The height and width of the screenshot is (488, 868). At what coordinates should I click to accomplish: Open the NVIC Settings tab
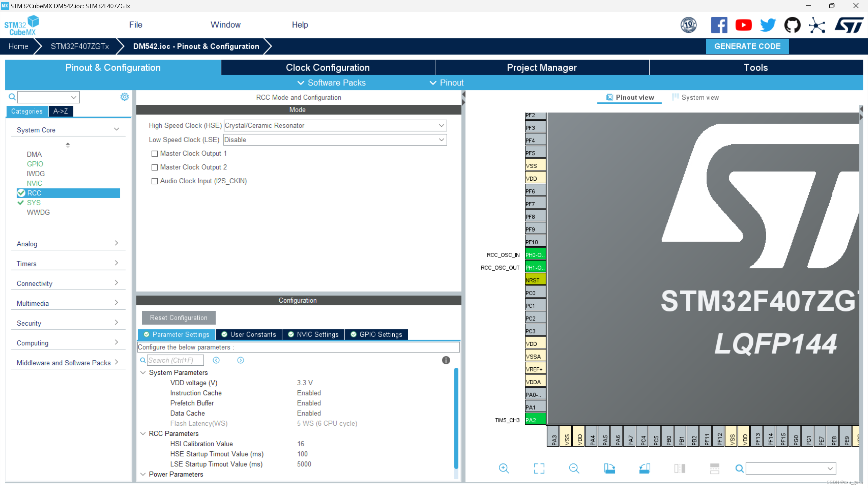313,334
